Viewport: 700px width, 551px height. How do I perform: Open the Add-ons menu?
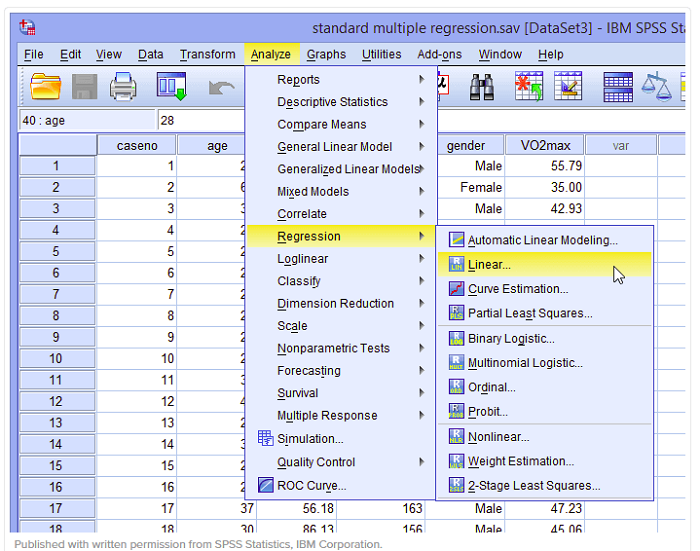[439, 54]
